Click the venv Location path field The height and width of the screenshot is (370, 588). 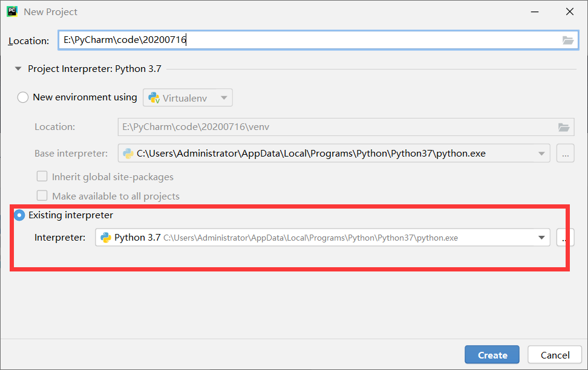[346, 127]
